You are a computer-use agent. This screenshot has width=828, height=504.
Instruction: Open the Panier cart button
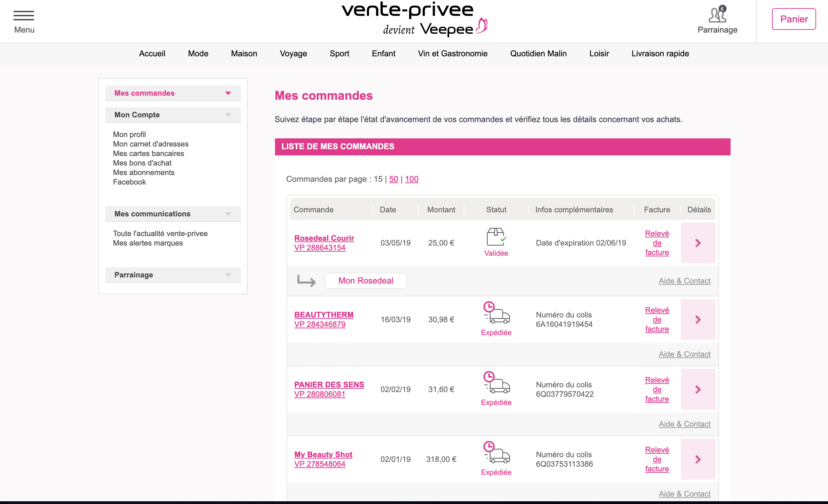coord(794,19)
